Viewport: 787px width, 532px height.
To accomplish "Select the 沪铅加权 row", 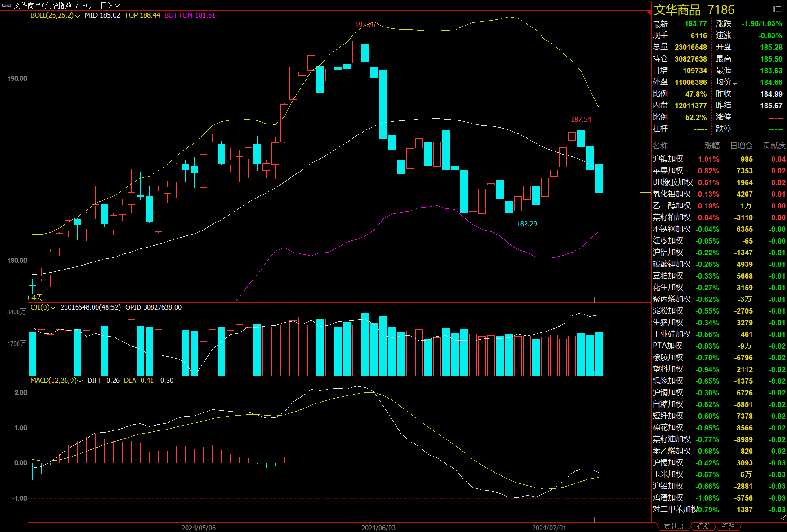I will pos(719,486).
